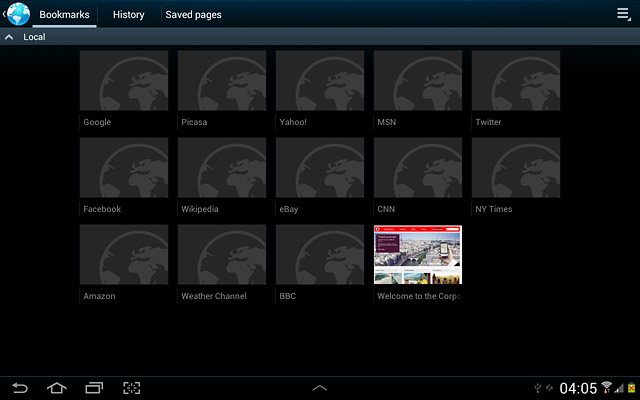Viewport: 640px width, 400px height.
Task: Open the Yahoo! bookmark thumbnail
Action: [320, 80]
